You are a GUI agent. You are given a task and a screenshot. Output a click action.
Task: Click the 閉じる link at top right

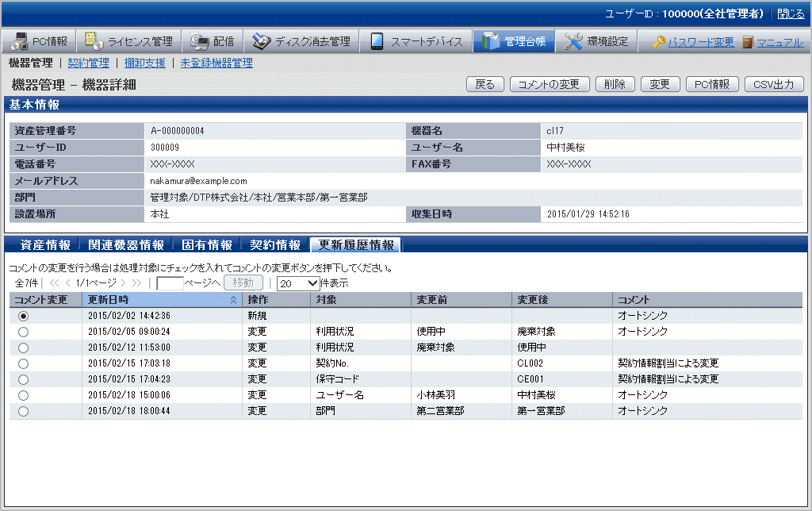(x=790, y=13)
